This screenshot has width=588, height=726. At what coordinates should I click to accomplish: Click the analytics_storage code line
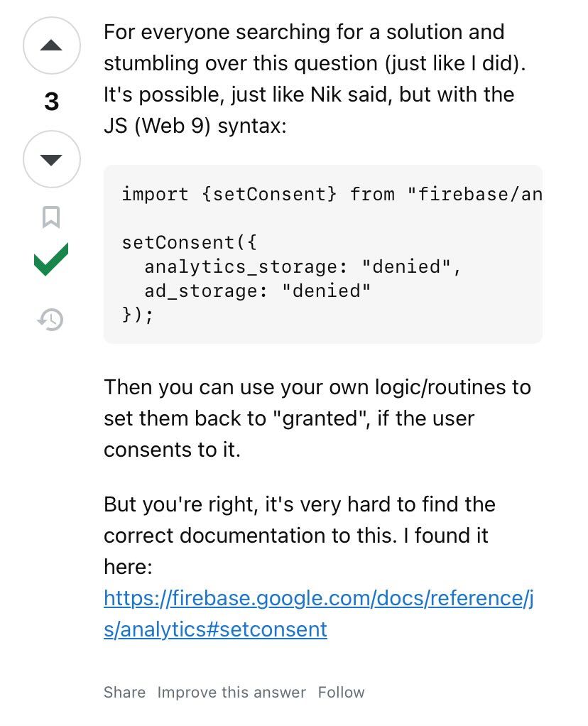click(x=303, y=266)
